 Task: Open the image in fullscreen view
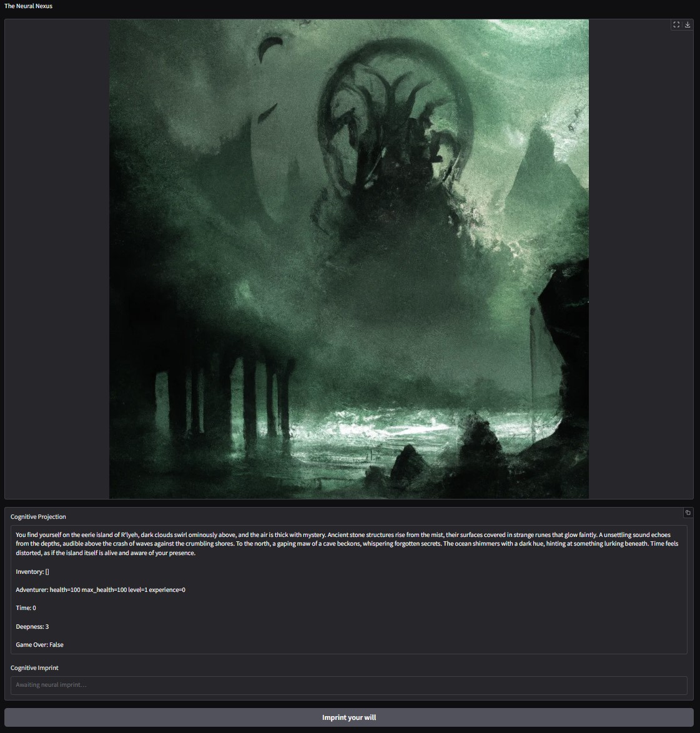point(676,25)
